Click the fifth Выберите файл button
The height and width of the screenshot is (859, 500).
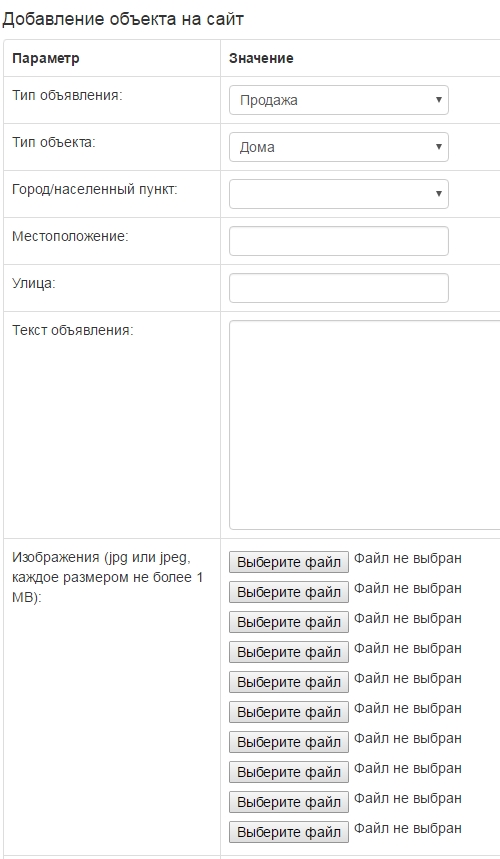[x=289, y=682]
